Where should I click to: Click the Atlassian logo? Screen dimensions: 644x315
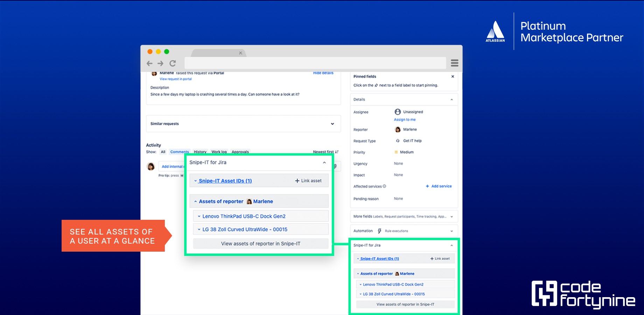pyautogui.click(x=495, y=31)
